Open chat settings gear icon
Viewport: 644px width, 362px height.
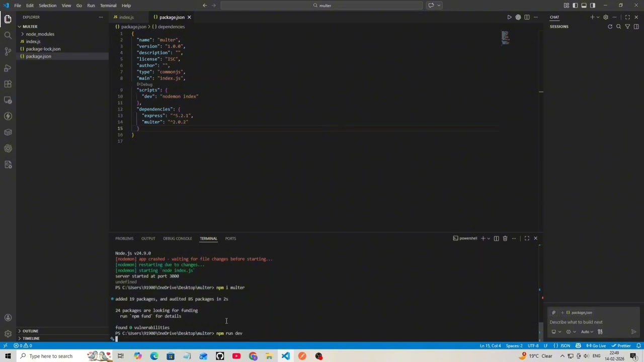tap(606, 17)
